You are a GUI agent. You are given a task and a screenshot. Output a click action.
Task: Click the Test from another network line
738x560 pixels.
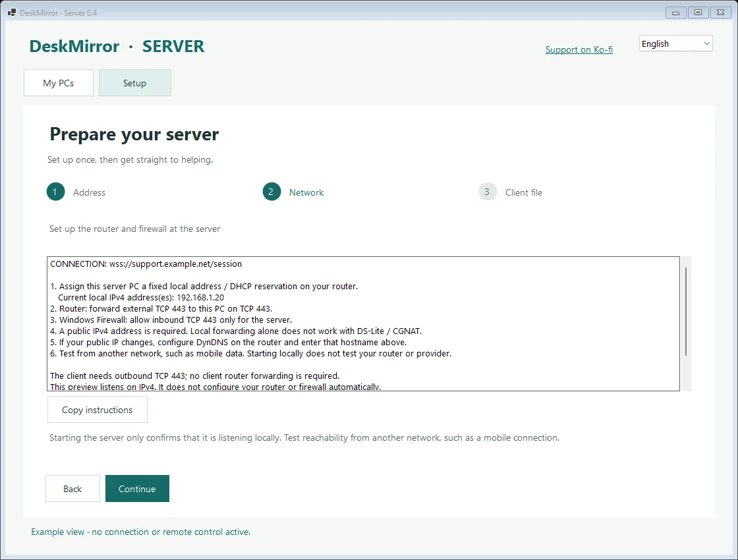[x=250, y=353]
